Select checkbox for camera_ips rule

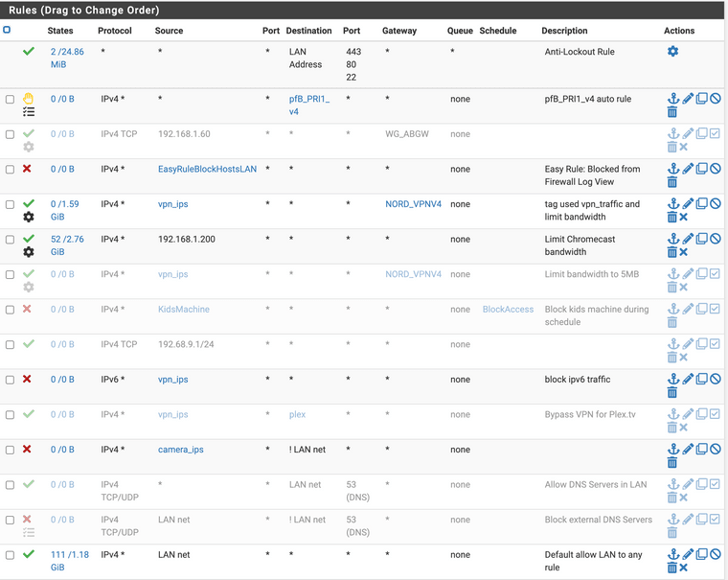click(x=10, y=450)
